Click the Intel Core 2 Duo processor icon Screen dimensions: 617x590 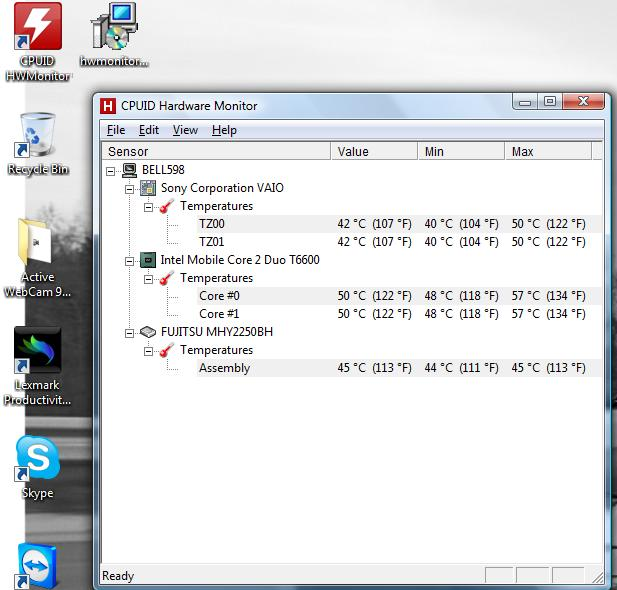148,260
